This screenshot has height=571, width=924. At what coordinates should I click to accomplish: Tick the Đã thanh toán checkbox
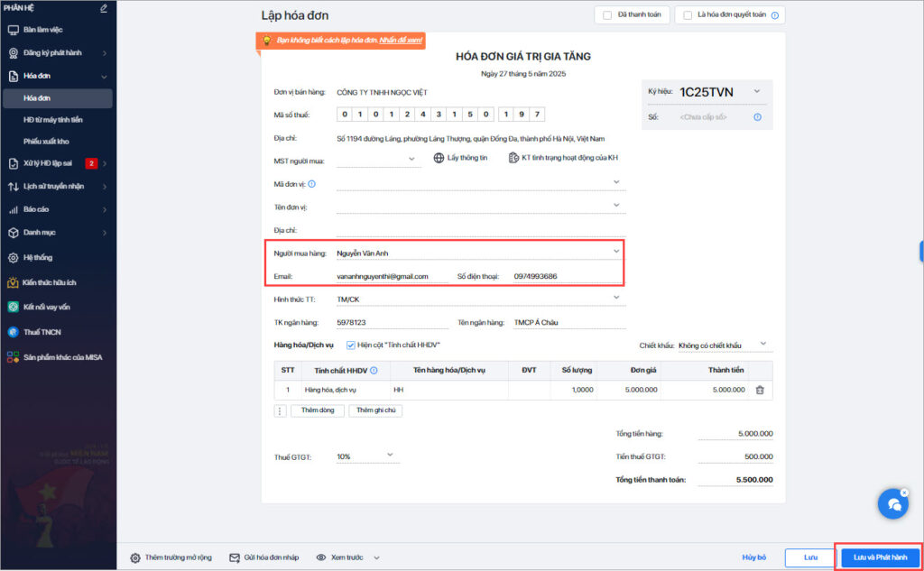(607, 15)
